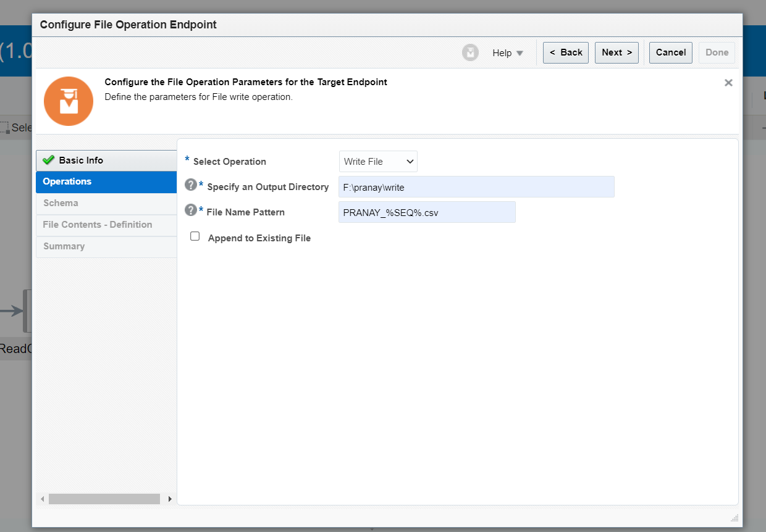This screenshot has width=766, height=532.
Task: Click the user avatar icon near Help
Action: [x=470, y=52]
